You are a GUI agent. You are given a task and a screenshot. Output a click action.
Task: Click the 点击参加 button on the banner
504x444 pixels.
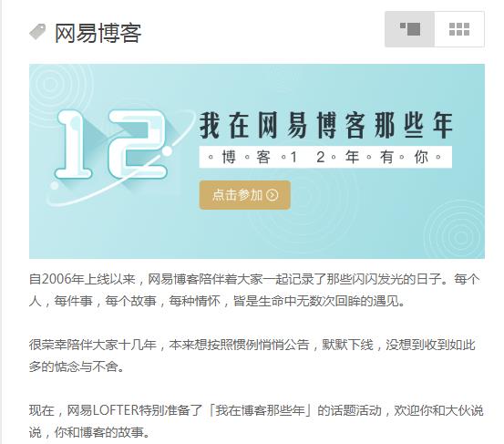(245, 195)
